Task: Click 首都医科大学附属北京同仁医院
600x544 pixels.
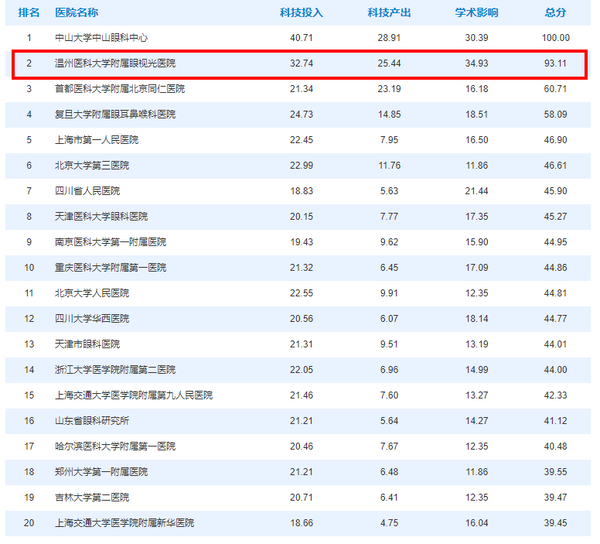Action: click(120, 89)
